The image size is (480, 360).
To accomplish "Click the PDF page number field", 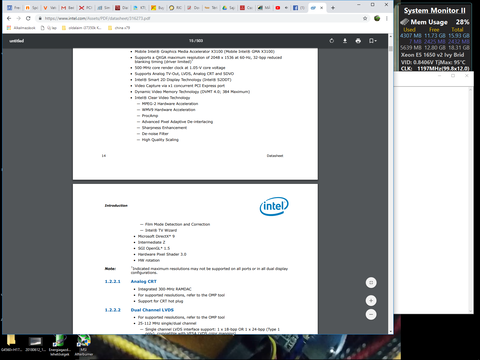I will tap(196, 41).
